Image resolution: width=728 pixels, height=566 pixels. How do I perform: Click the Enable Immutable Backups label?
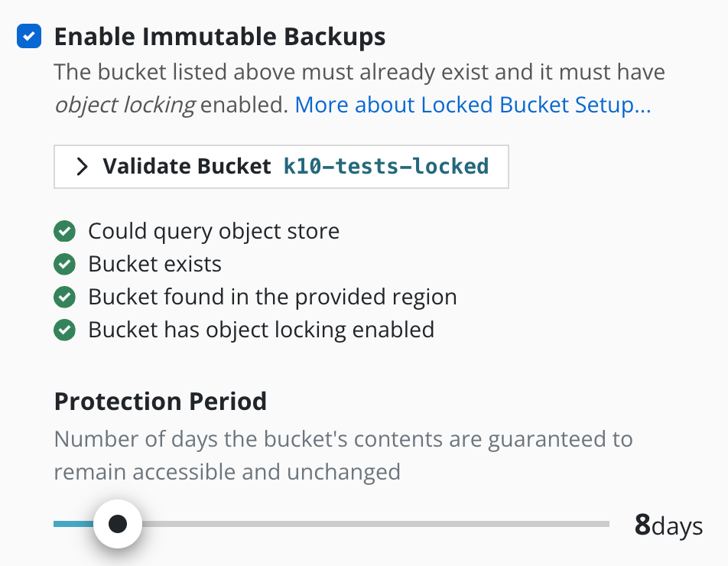(219, 37)
